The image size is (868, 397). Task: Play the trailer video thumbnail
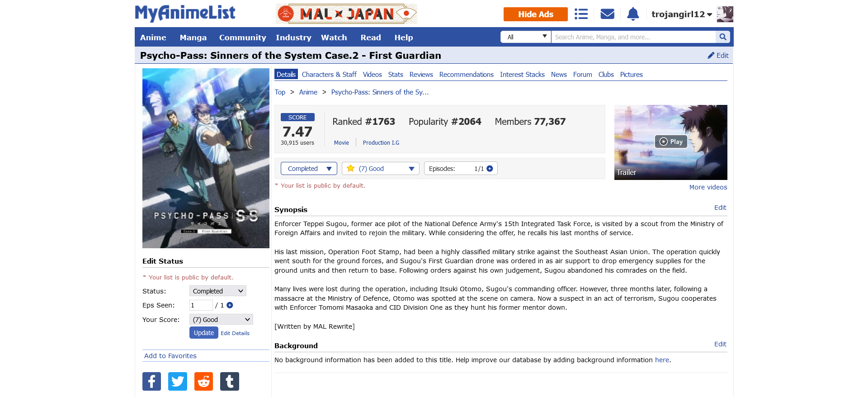[671, 142]
